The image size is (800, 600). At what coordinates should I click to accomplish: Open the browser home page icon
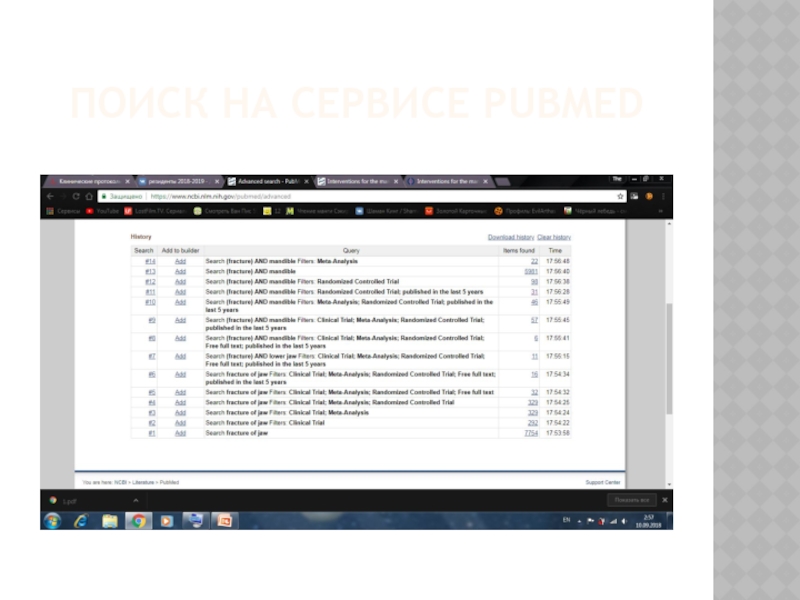(x=89, y=196)
